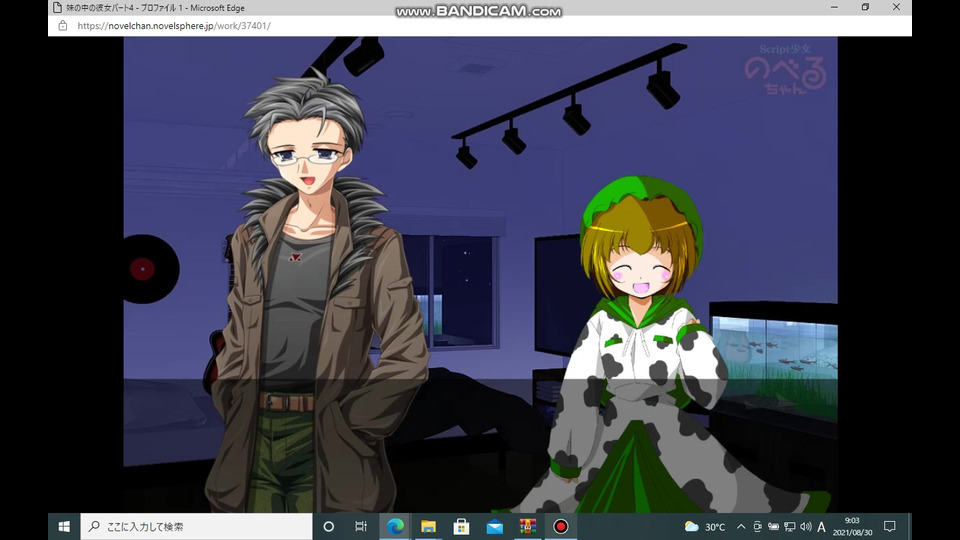This screenshot has height=540, width=960.
Task: Open the notification action center
Action: point(890,527)
